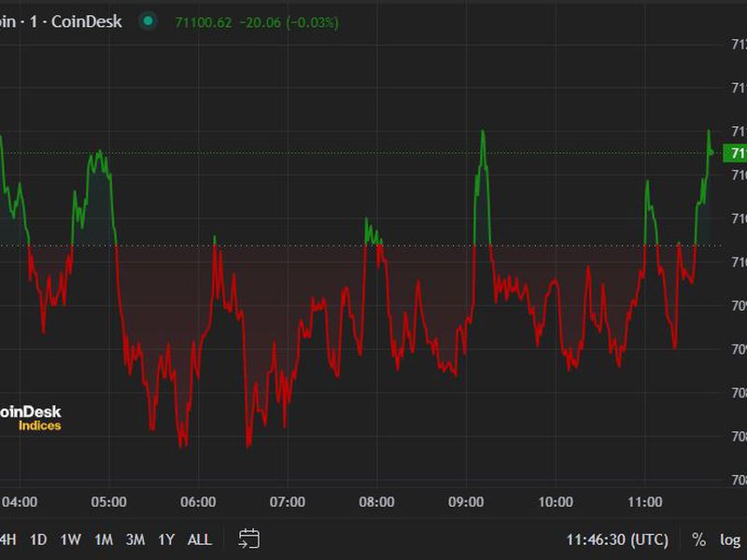
Task: Click the CoinDesk Indices logo
Action: coord(31,417)
